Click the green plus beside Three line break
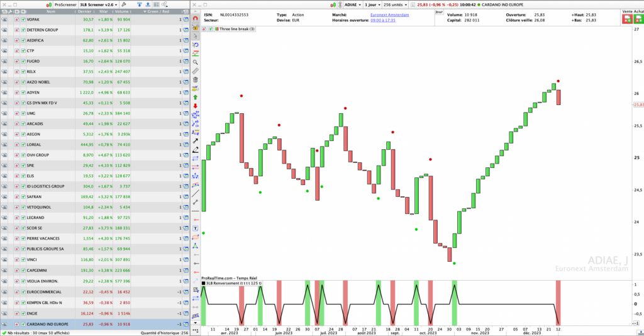 [210, 29]
